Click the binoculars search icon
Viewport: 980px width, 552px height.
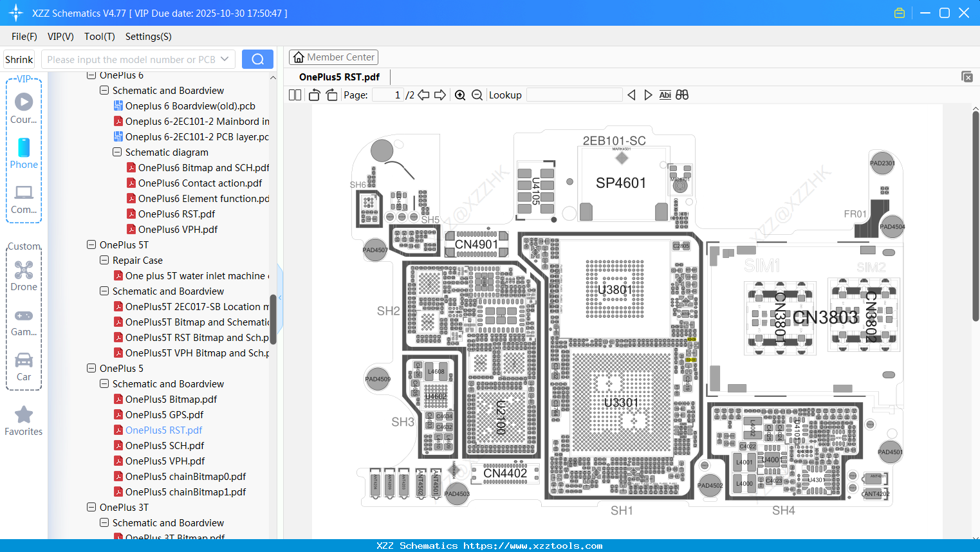pyautogui.click(x=682, y=95)
